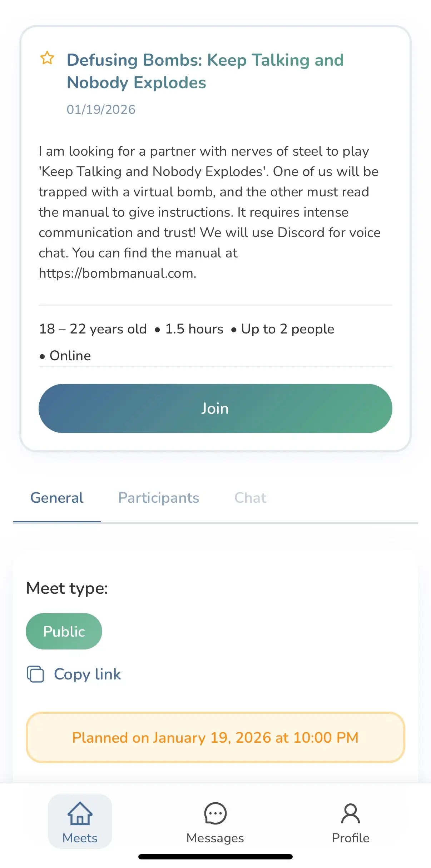Tap the Defusing Bombs meet title
This screenshot has height=868, width=431.
[205, 71]
